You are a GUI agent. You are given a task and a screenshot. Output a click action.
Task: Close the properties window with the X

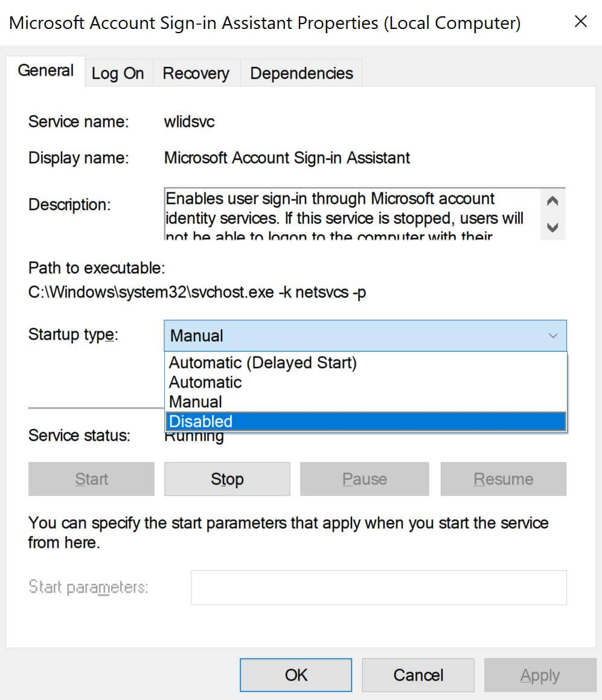[x=580, y=22]
